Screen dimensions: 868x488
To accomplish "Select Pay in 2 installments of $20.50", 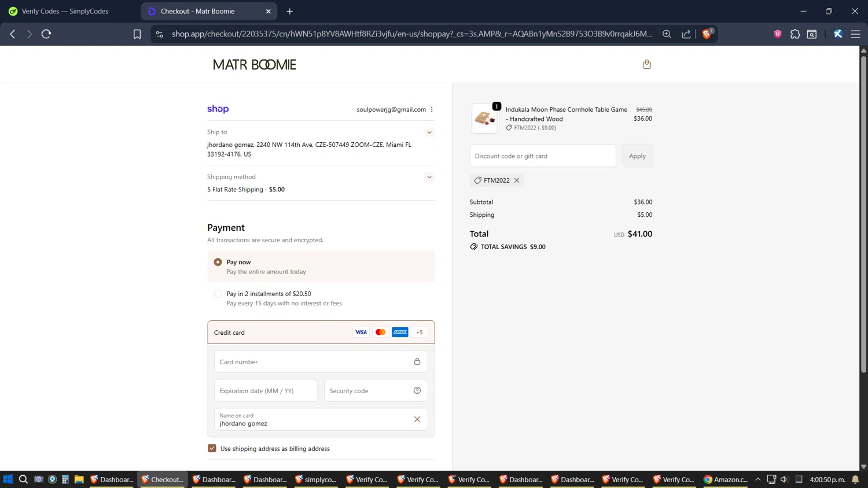I will tap(218, 294).
